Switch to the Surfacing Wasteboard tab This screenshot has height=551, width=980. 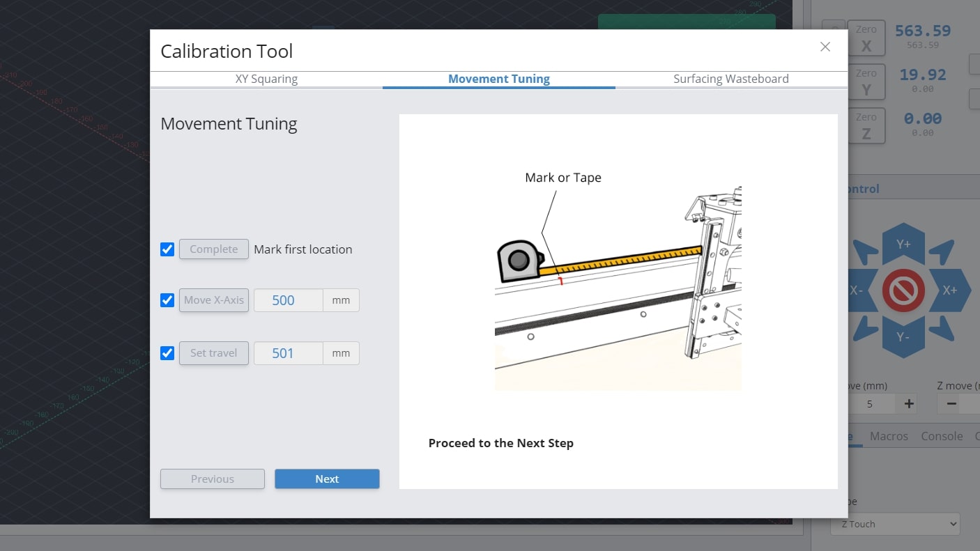(x=731, y=79)
